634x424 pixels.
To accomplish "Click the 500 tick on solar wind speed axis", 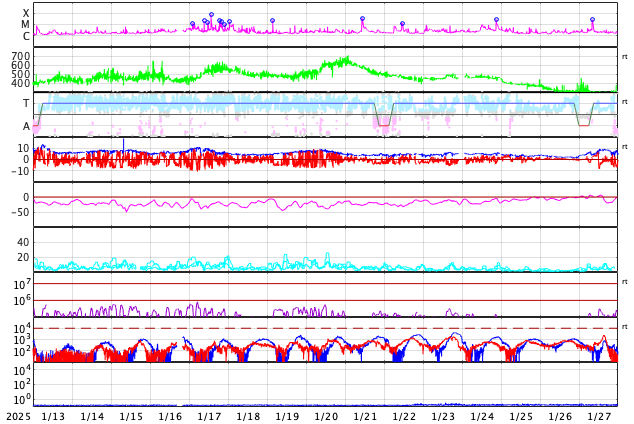I will click(x=21, y=74).
